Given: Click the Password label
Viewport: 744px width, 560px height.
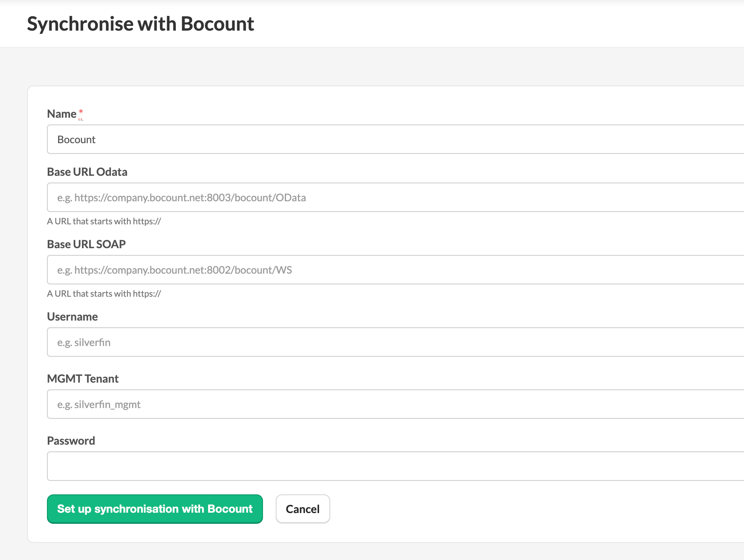Looking at the screenshot, I should [x=71, y=441].
